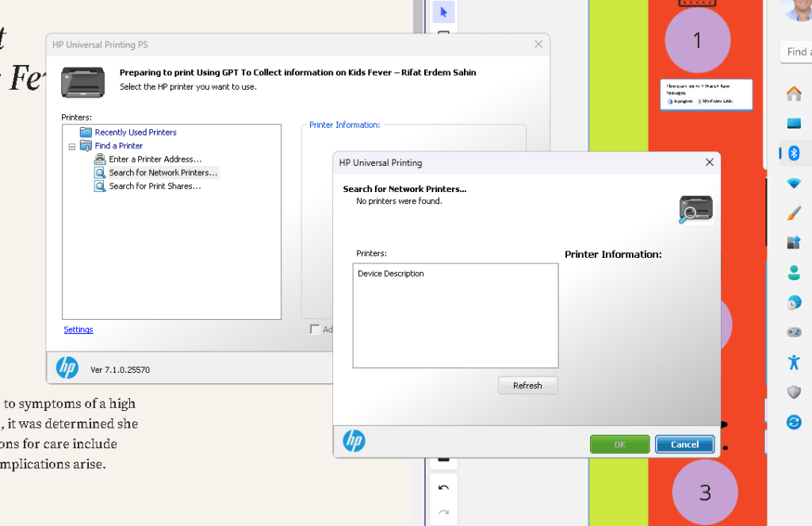Click 'No printers were found.' message
The height and width of the screenshot is (526, 812).
pyautogui.click(x=399, y=201)
